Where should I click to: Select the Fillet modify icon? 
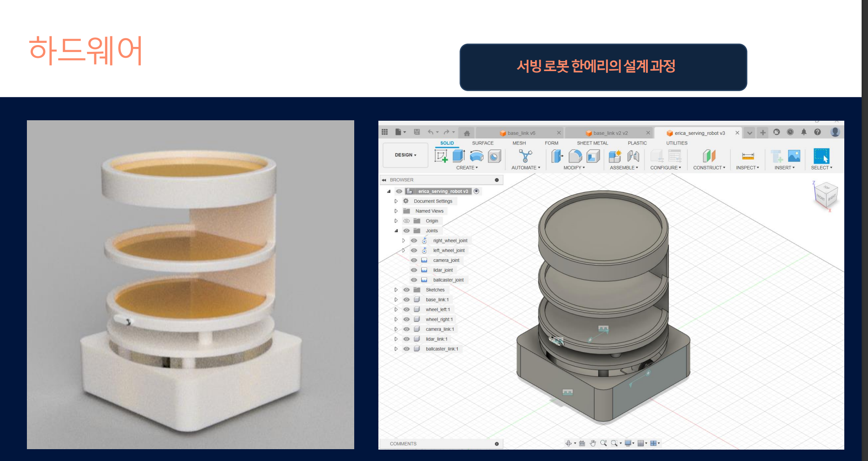575,156
